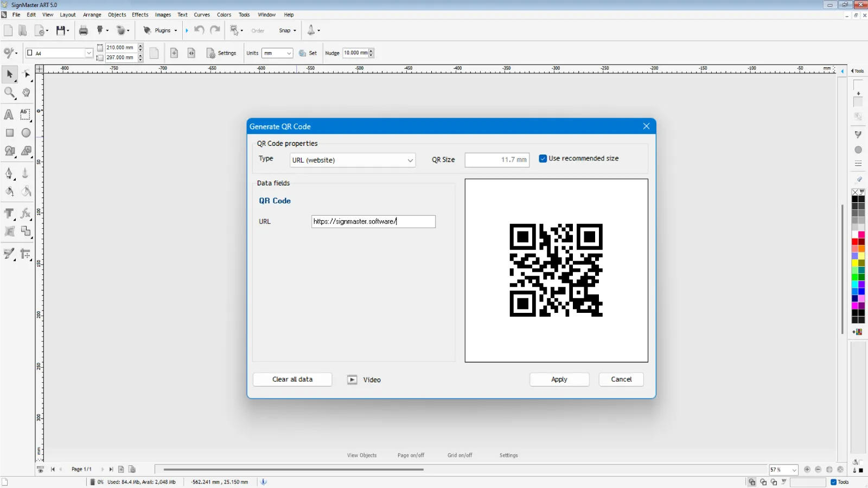Screen dimensions: 868x488
Task: Add a new page with plus icon
Action: pyautogui.click(x=174, y=53)
